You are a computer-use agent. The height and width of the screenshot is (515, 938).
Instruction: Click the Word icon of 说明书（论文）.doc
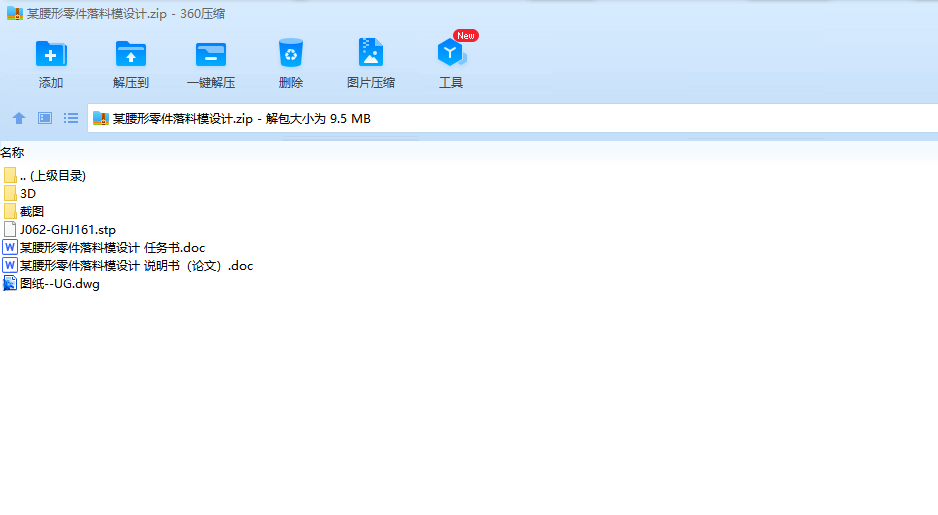tap(10, 265)
